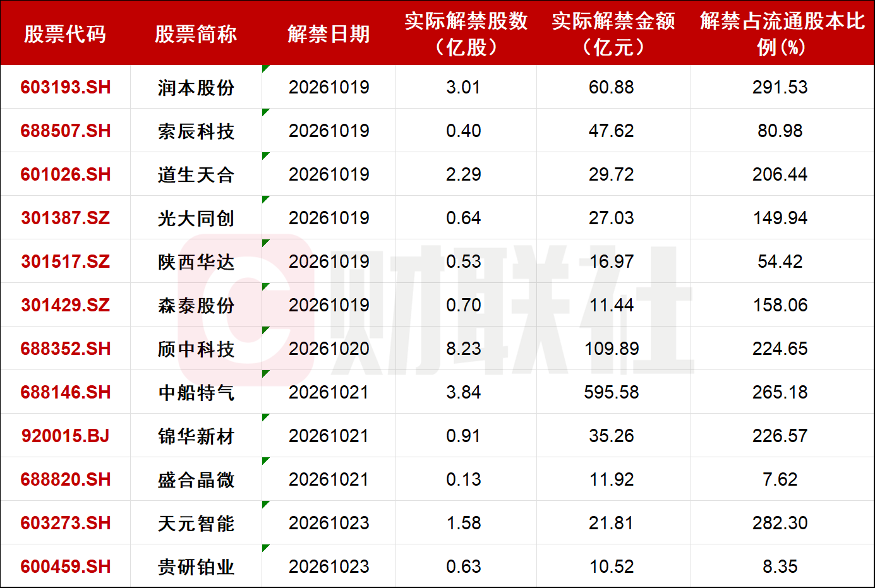Select stock name 天元智能
This screenshot has height=588, width=875.
coord(196,524)
